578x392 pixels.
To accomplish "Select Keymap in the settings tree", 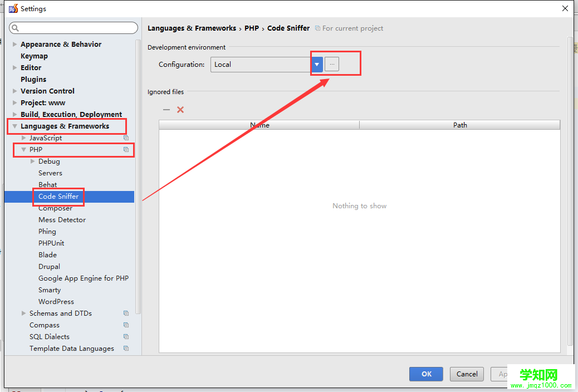I will pos(35,56).
